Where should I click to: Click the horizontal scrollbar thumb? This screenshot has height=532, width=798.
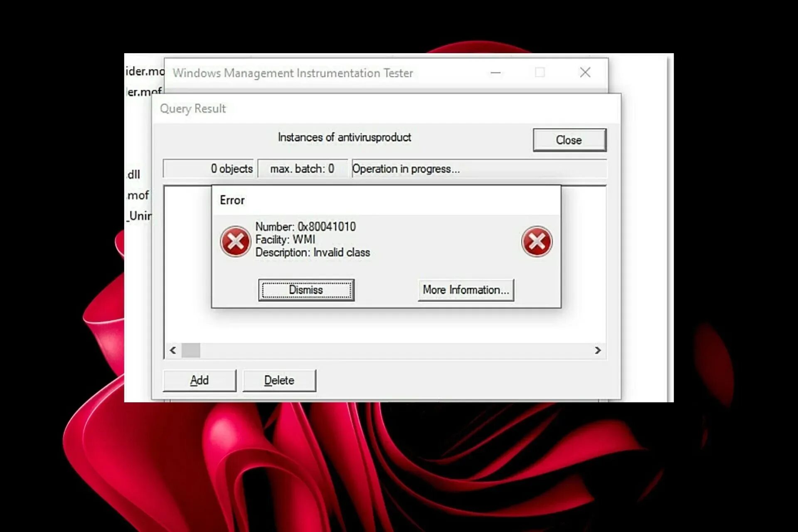(191, 350)
